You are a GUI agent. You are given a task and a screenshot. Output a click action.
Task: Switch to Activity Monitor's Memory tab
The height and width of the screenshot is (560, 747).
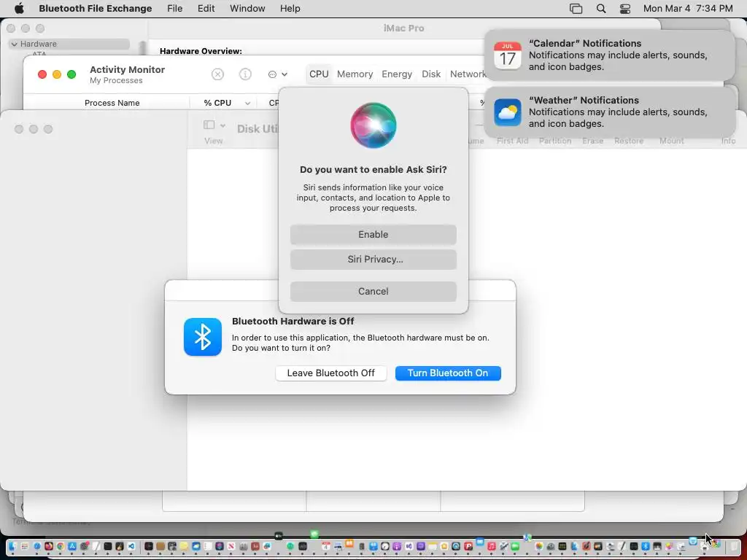(355, 74)
